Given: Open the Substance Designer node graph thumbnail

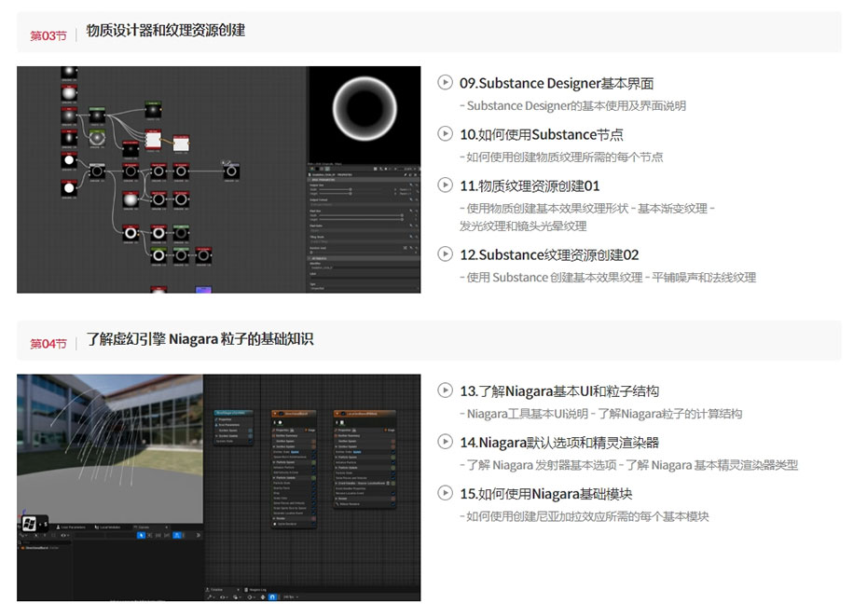Looking at the screenshot, I should click(x=218, y=180).
